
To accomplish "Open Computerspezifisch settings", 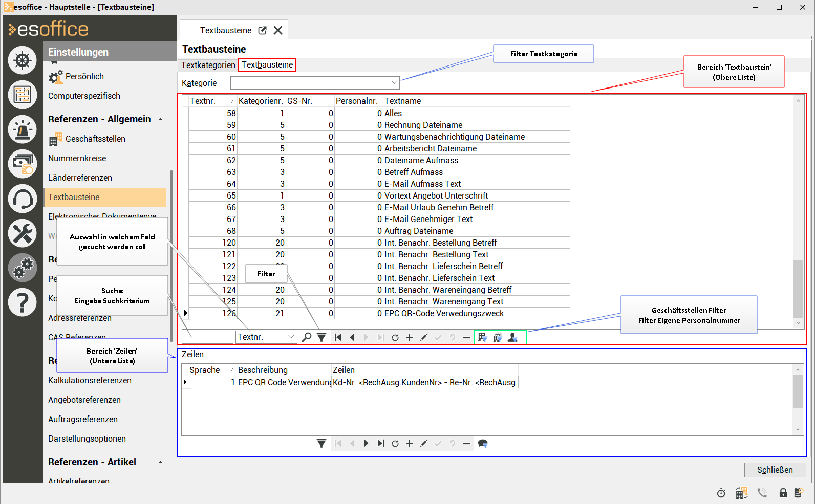I will point(84,96).
